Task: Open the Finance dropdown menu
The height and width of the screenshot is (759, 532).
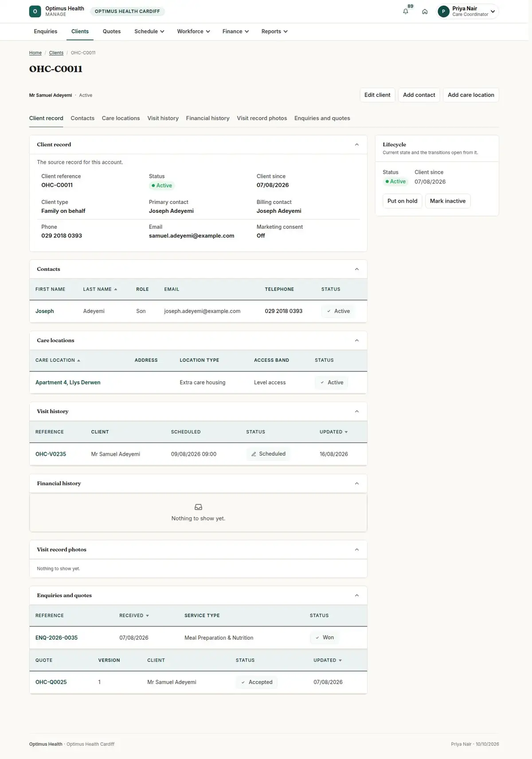Action: [x=235, y=31]
